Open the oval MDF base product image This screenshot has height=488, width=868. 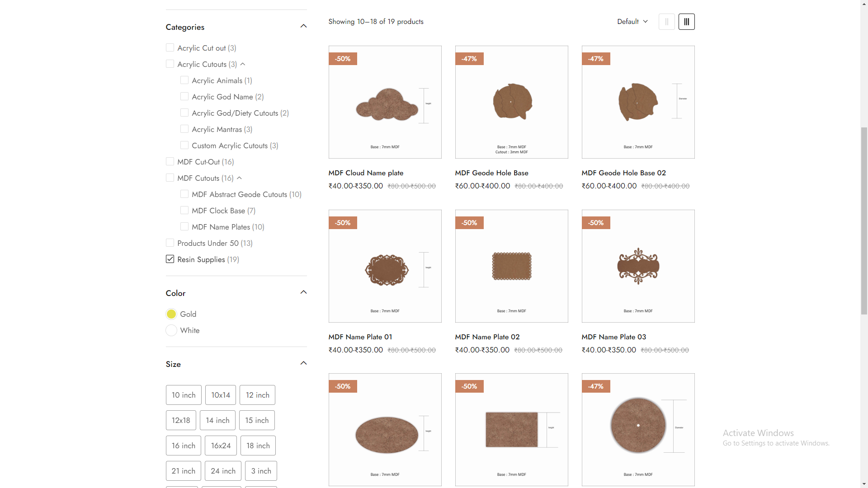(x=385, y=430)
